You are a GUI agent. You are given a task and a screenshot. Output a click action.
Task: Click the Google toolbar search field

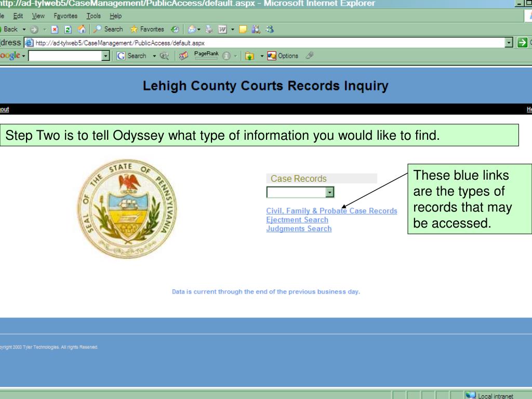65,56
